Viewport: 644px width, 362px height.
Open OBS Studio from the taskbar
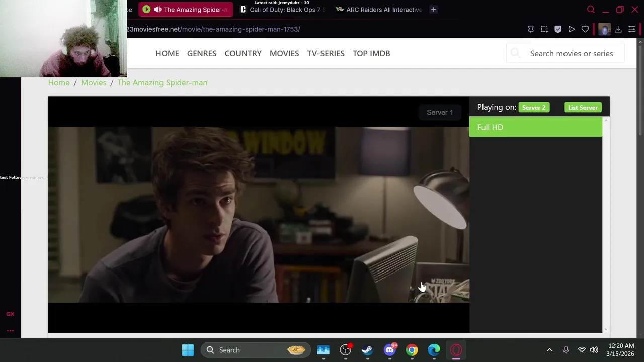345,350
